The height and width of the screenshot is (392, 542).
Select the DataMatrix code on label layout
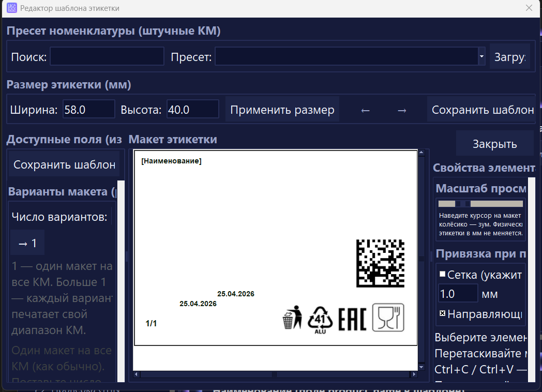point(380,263)
